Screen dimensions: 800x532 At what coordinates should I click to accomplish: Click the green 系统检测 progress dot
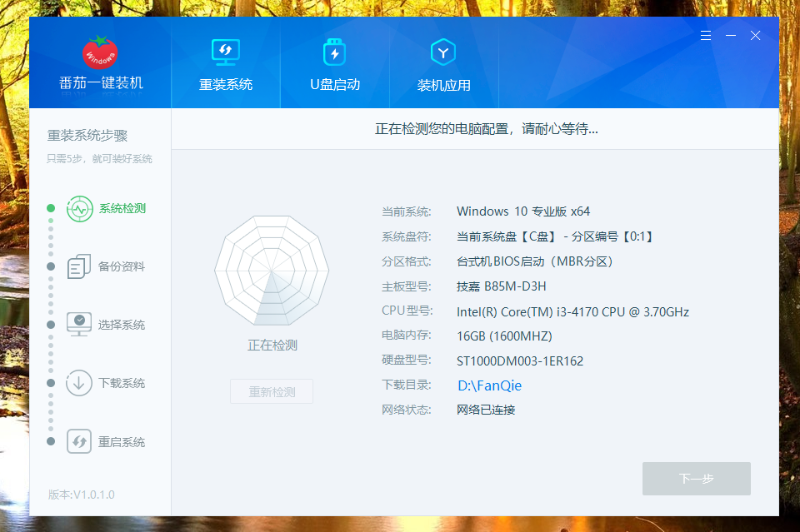(51, 208)
